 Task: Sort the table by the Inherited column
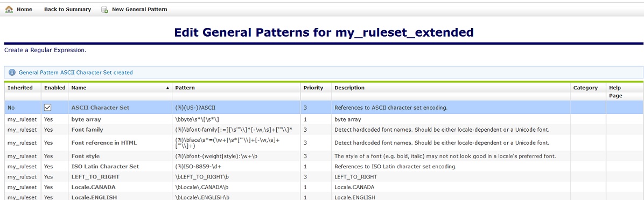tap(20, 88)
